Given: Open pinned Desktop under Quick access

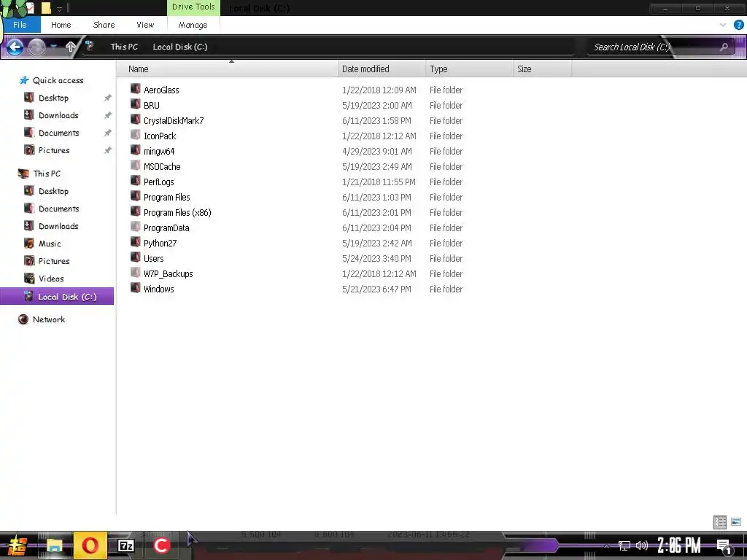Looking at the screenshot, I should tap(53, 98).
